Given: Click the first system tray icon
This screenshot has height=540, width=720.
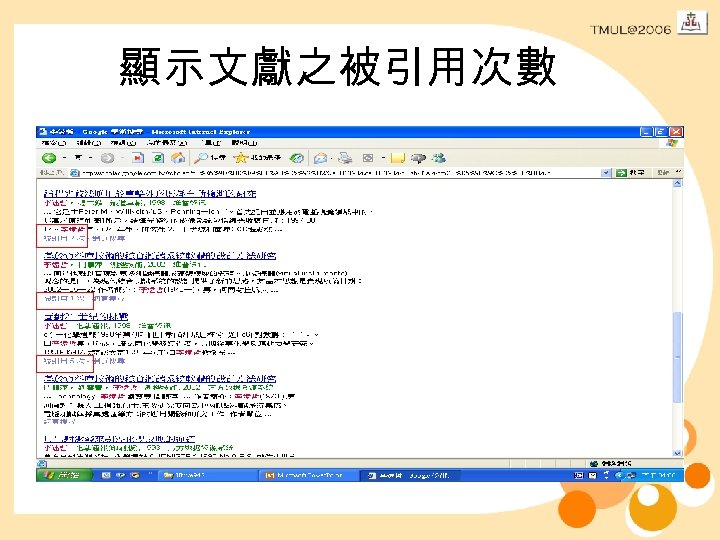Looking at the screenshot, I should point(579,475).
